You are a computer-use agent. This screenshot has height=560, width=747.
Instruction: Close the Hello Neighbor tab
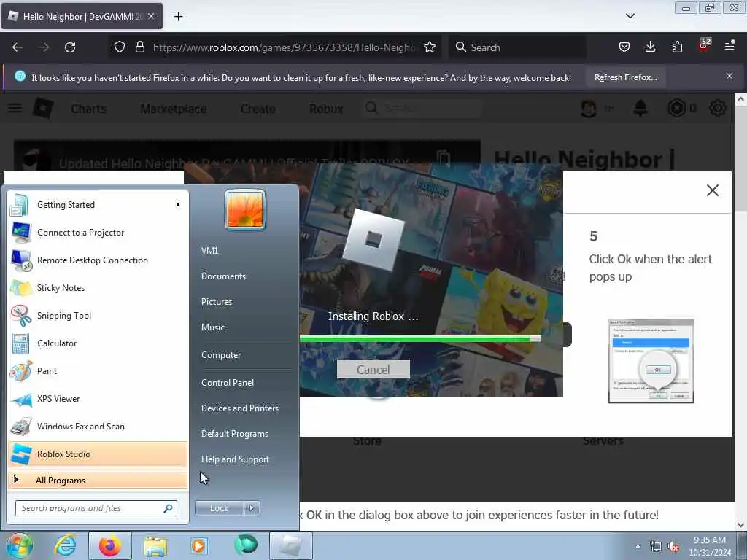tap(150, 16)
